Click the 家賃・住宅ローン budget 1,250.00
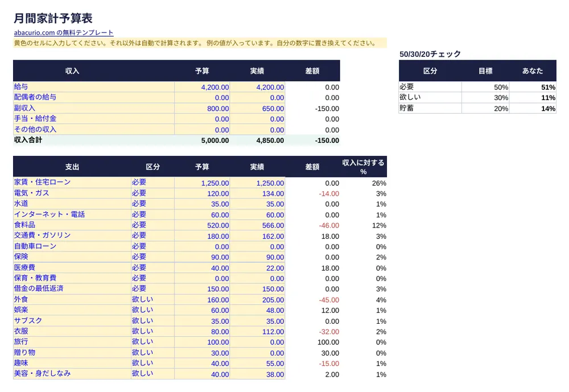This screenshot has width=569, height=392. (x=202, y=183)
